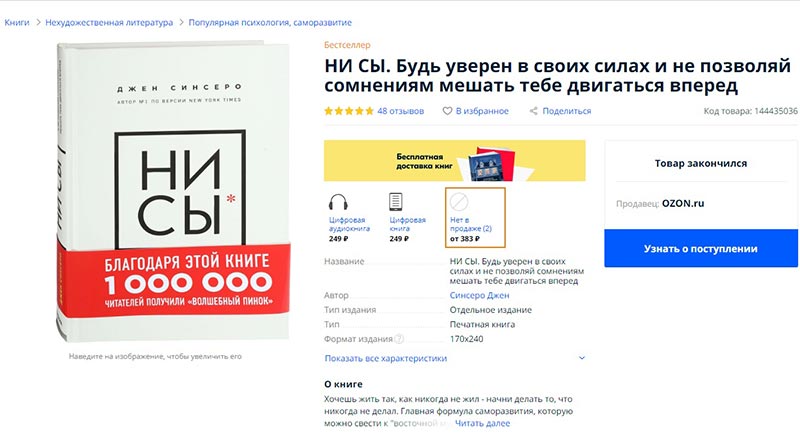Go to Нехудожественная литература breadcrumb
800x448 pixels.
(x=109, y=22)
